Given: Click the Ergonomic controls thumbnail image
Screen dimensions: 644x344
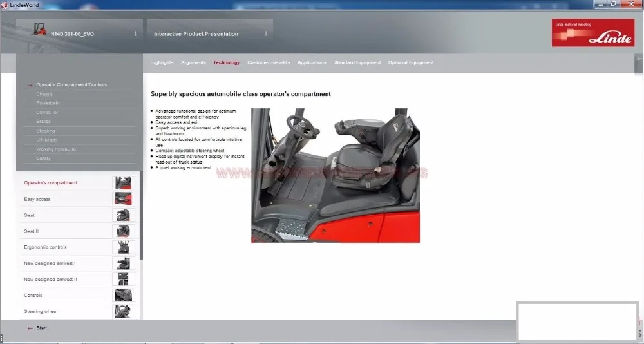Looking at the screenshot, I should tap(123, 247).
